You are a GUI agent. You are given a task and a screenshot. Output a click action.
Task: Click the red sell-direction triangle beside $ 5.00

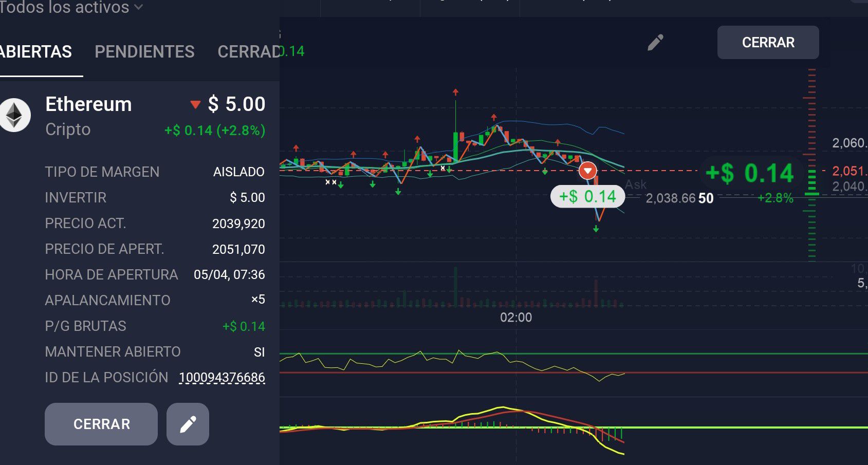tap(195, 105)
